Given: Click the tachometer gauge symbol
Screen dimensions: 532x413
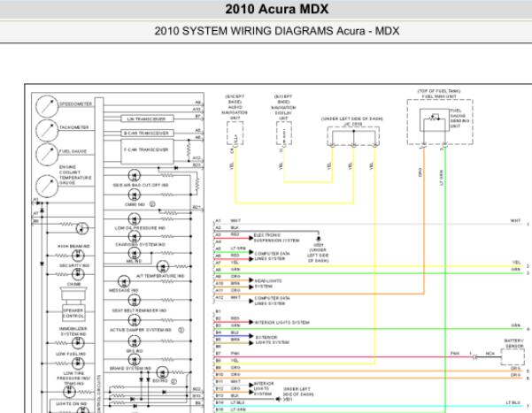Looking at the screenshot, I should [x=47, y=130].
